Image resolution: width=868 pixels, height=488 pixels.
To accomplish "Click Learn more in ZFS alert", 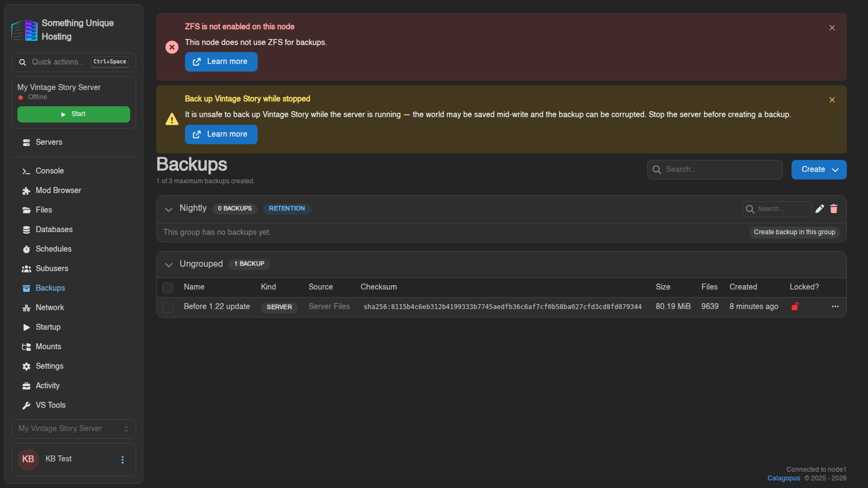I will [x=221, y=62].
